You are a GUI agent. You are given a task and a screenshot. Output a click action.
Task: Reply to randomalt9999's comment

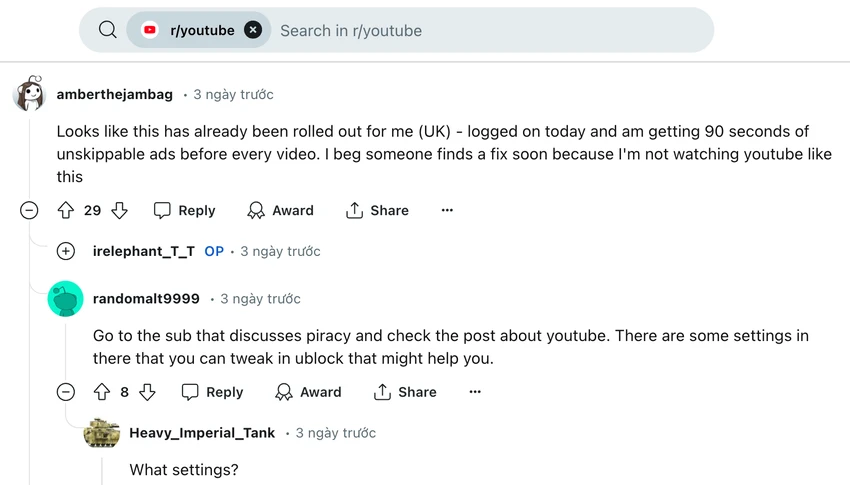point(212,392)
